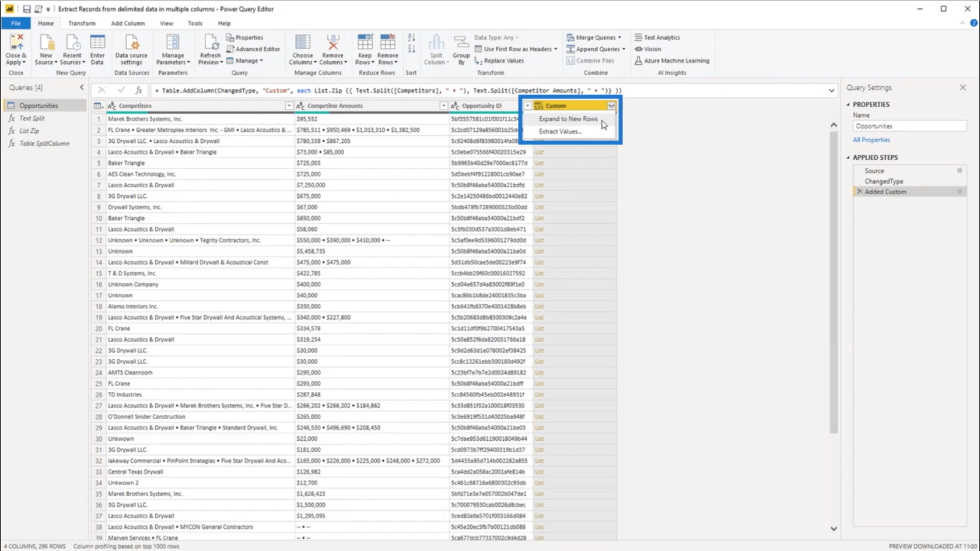
Task: Open Recent Sources list
Action: click(72, 50)
